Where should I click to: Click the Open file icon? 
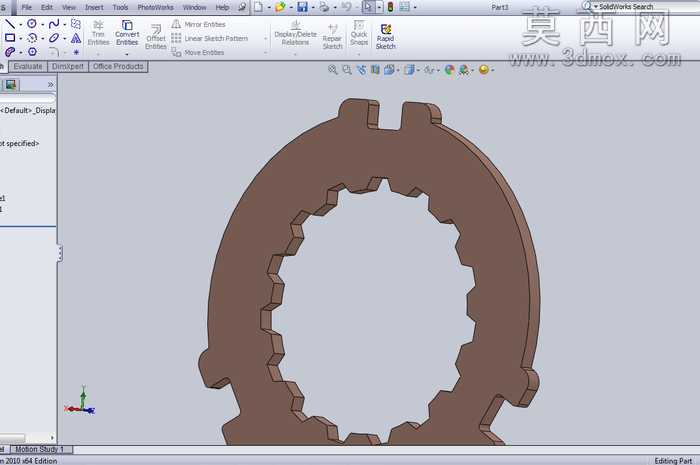tap(280, 7)
